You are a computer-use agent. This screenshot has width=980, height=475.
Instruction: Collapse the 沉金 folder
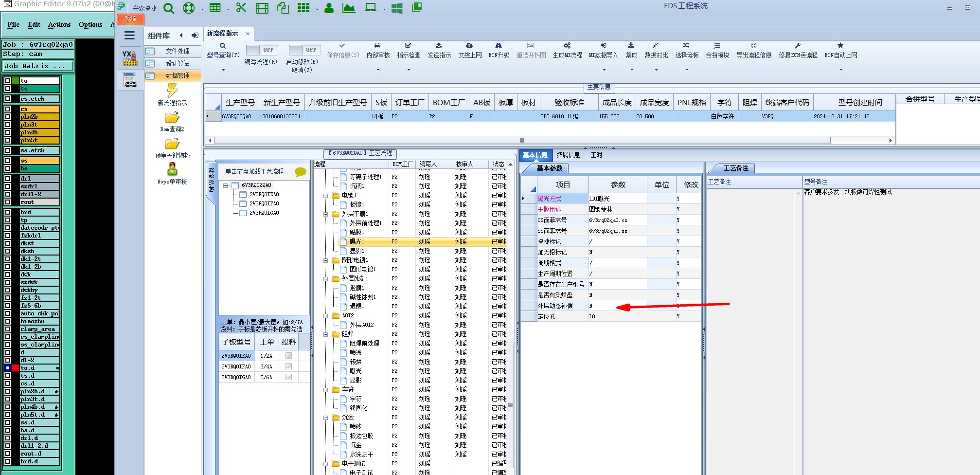tap(326, 418)
